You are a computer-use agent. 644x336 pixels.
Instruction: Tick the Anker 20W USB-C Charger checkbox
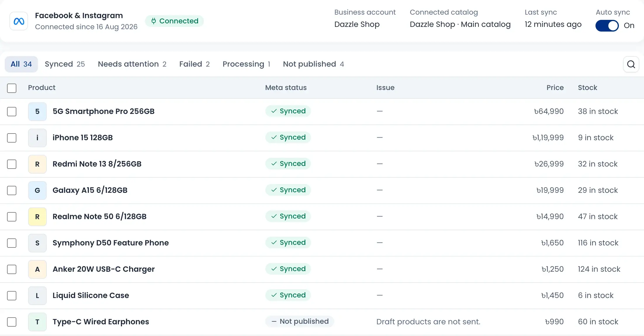[x=12, y=269]
